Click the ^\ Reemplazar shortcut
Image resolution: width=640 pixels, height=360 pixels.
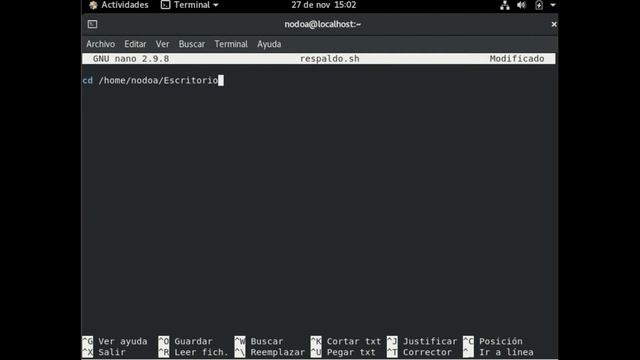(270, 352)
